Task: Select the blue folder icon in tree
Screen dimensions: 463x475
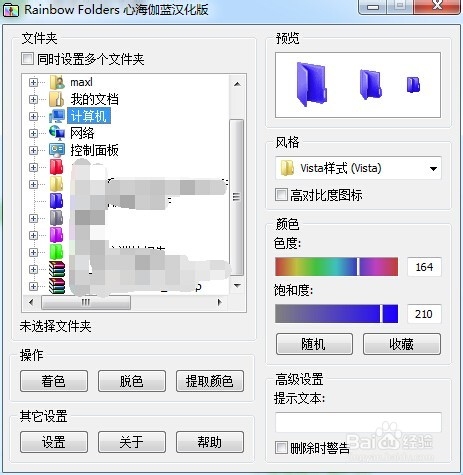Action: point(56,201)
